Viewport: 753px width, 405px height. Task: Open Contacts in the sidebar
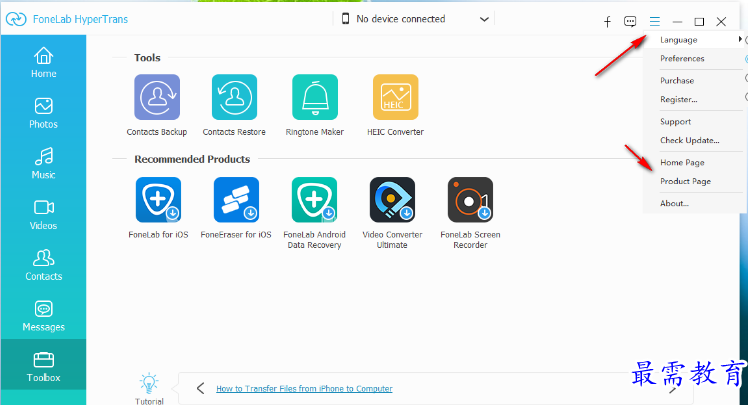(44, 265)
